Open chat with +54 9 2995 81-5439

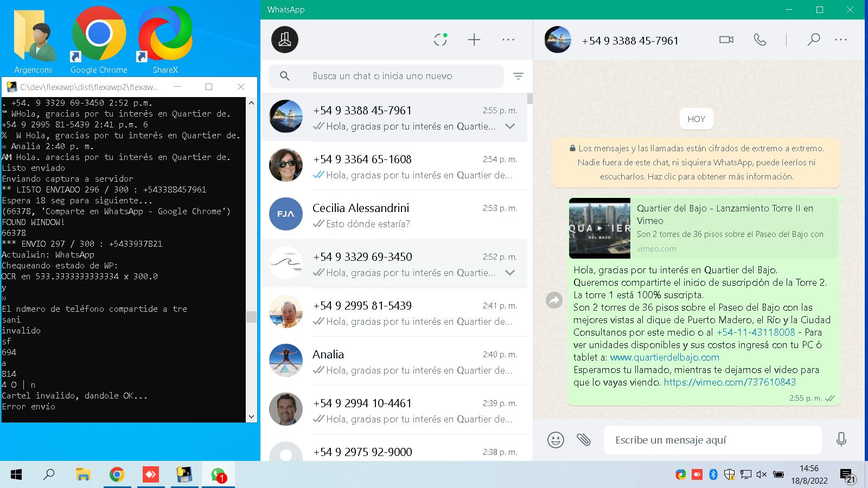pos(394,312)
